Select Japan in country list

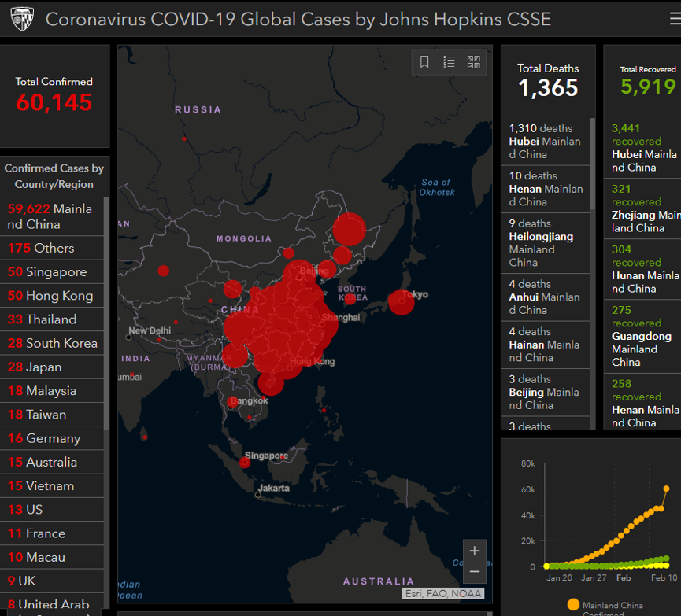[52, 367]
